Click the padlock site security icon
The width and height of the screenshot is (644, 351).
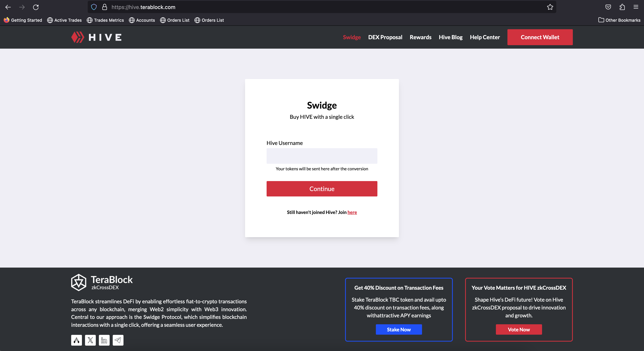tap(104, 7)
